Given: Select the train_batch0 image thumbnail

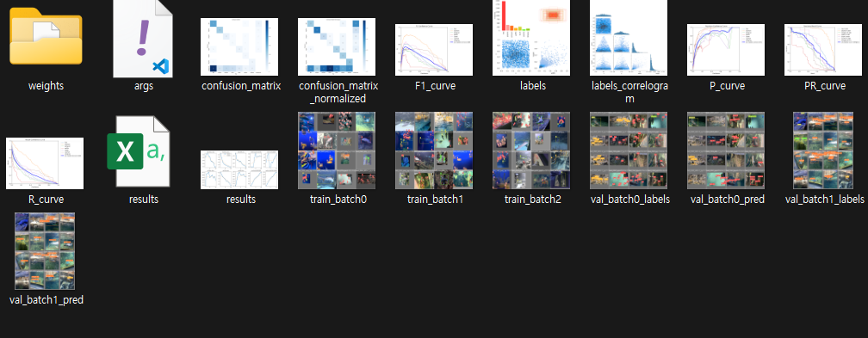Looking at the screenshot, I should 337,151.
